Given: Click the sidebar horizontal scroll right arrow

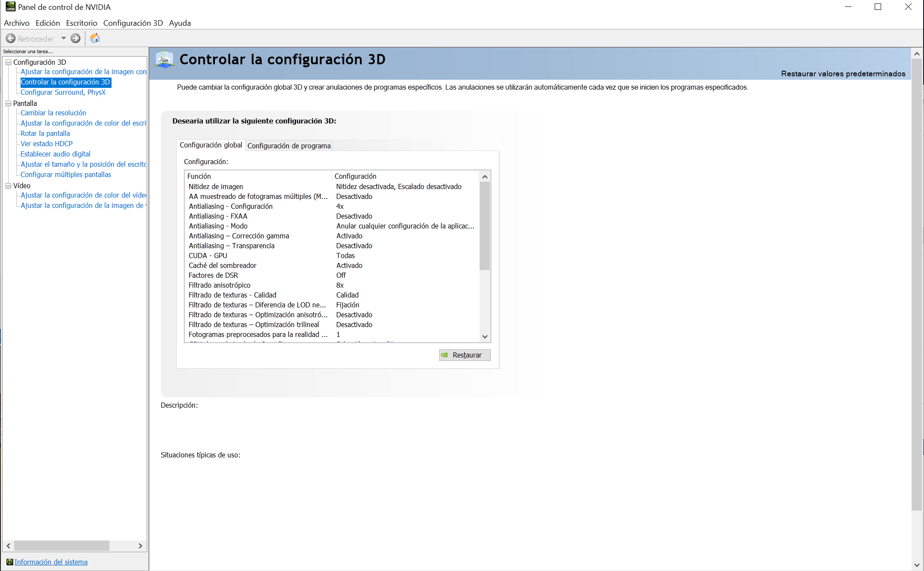Looking at the screenshot, I should (x=140, y=546).
